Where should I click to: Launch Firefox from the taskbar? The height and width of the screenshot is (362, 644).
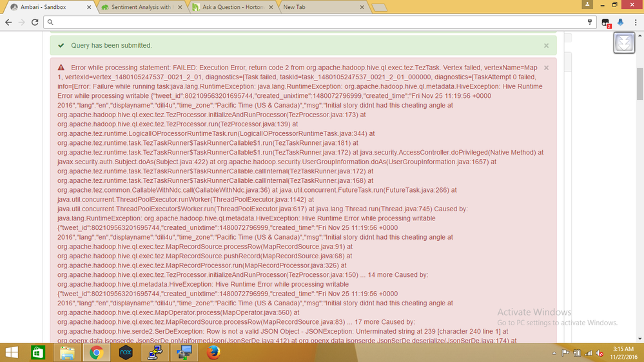(213, 352)
